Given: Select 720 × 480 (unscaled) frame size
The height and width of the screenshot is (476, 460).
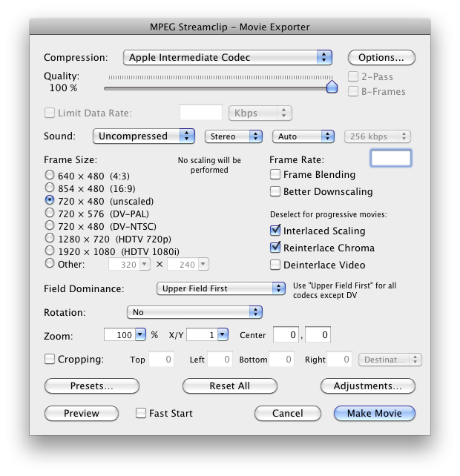Looking at the screenshot, I should click(50, 200).
